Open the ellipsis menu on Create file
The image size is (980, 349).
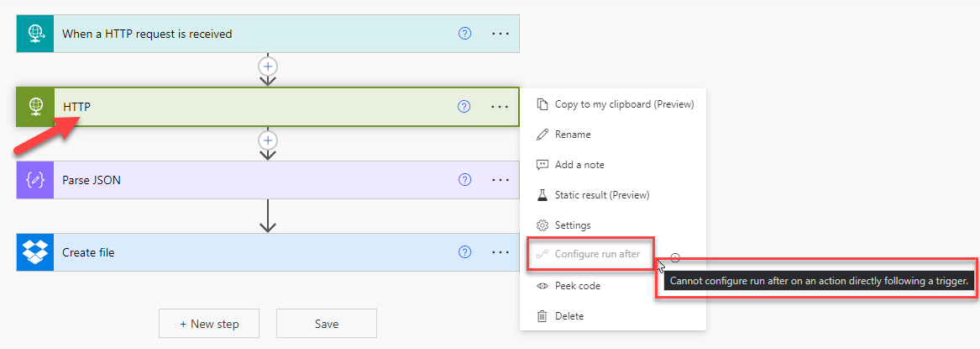click(500, 252)
